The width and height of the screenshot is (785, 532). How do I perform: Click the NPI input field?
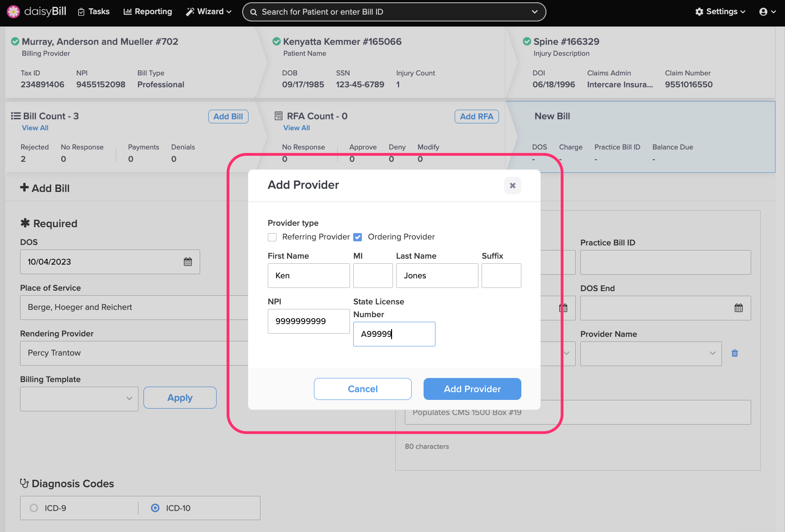[x=308, y=321]
